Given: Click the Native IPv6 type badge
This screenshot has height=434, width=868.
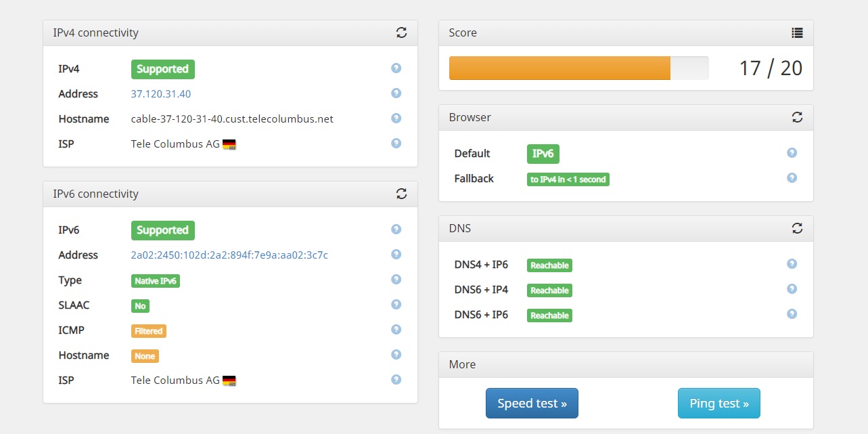Looking at the screenshot, I should pos(156,280).
